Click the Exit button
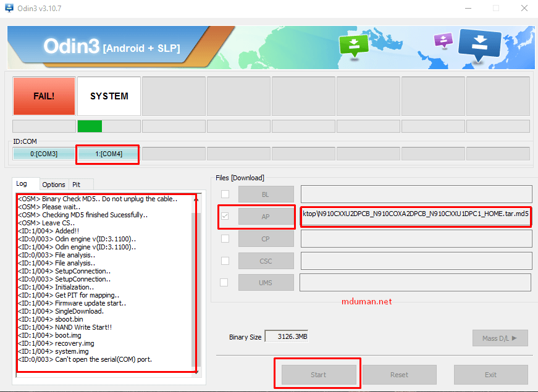538x392 pixels. (x=490, y=375)
